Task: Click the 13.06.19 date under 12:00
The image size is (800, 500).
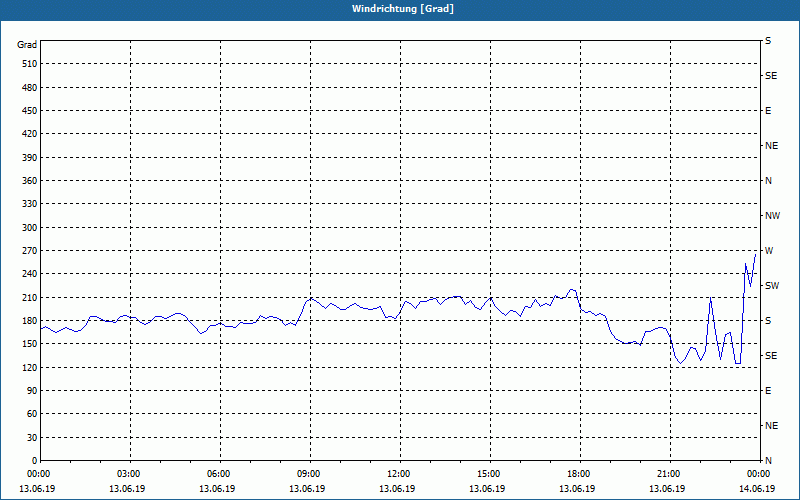Action: (397, 488)
